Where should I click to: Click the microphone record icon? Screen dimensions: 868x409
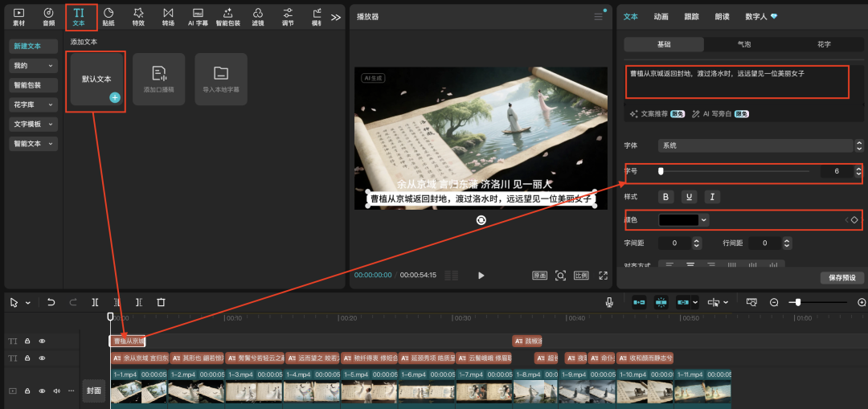pyautogui.click(x=609, y=302)
